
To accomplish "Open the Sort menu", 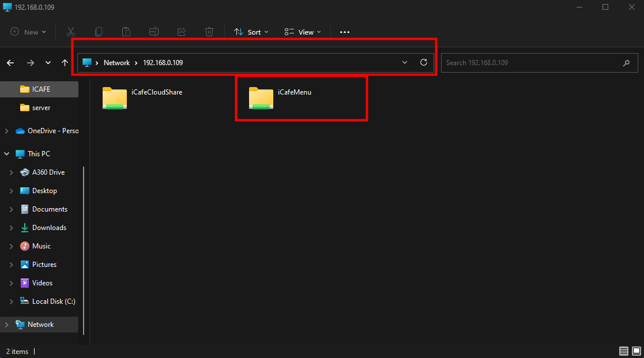I will [x=251, y=32].
